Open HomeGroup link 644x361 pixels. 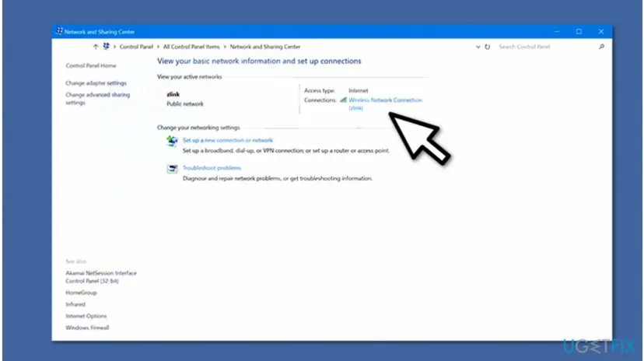tap(82, 293)
